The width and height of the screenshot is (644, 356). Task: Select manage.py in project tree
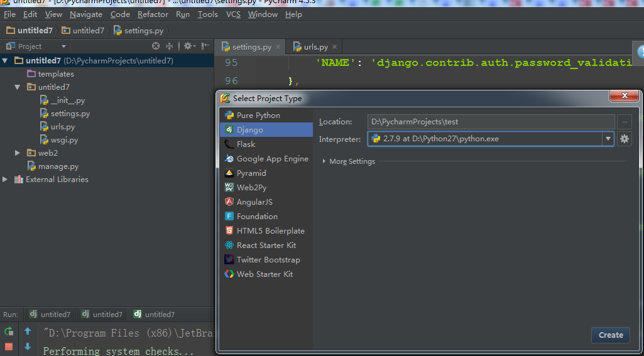(x=53, y=166)
